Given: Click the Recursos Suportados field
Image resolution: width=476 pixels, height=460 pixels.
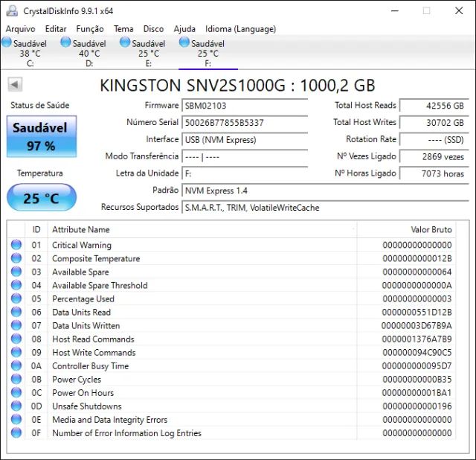Looking at the screenshot, I should click(x=325, y=208).
